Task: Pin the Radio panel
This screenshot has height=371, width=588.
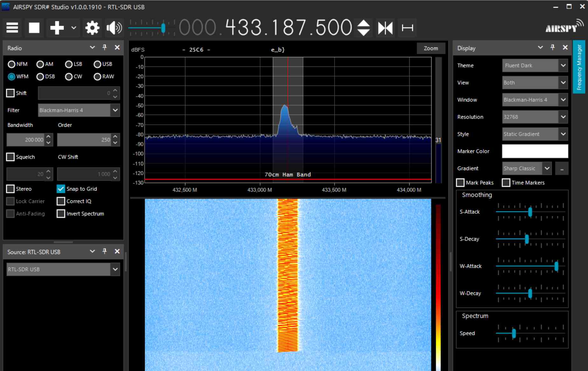Action: click(105, 48)
